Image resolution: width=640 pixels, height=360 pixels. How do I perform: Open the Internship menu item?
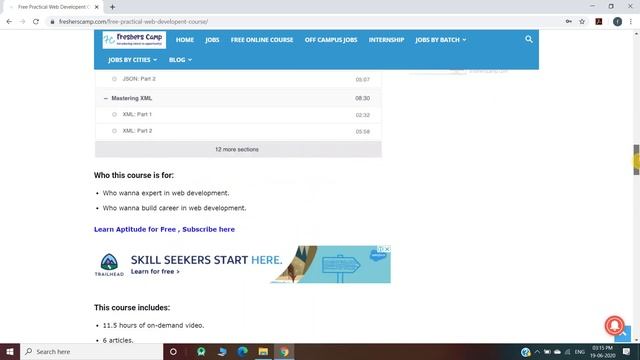pos(386,40)
